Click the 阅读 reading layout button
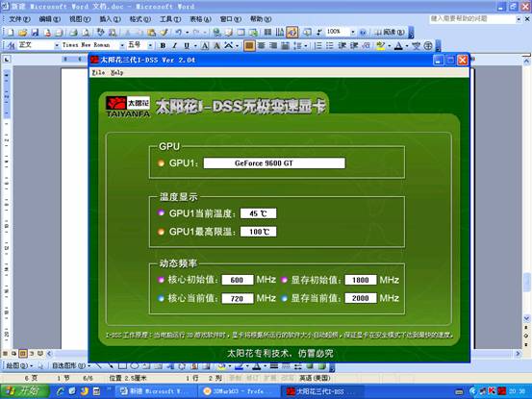 [x=390, y=32]
